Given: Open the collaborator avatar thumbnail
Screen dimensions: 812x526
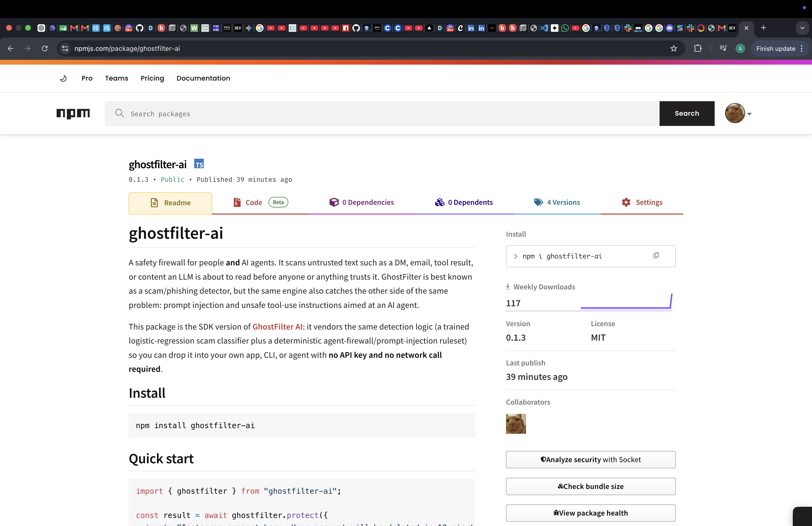Looking at the screenshot, I should click(516, 424).
